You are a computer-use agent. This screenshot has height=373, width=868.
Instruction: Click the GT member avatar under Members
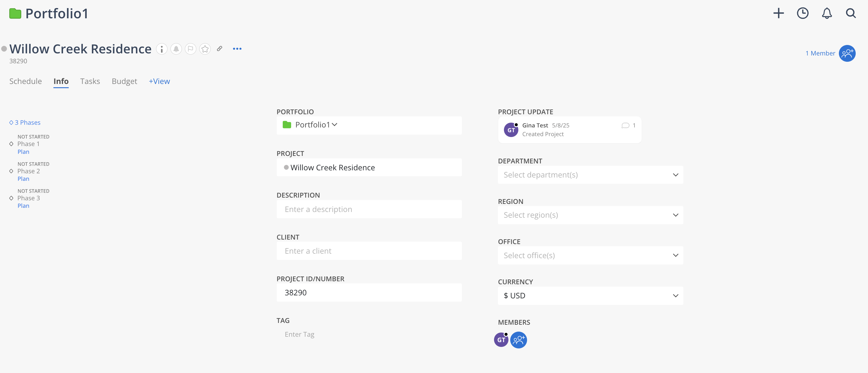(501, 340)
